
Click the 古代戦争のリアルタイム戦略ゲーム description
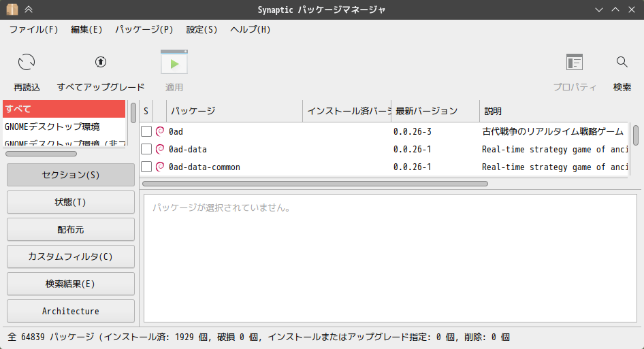[x=553, y=131]
